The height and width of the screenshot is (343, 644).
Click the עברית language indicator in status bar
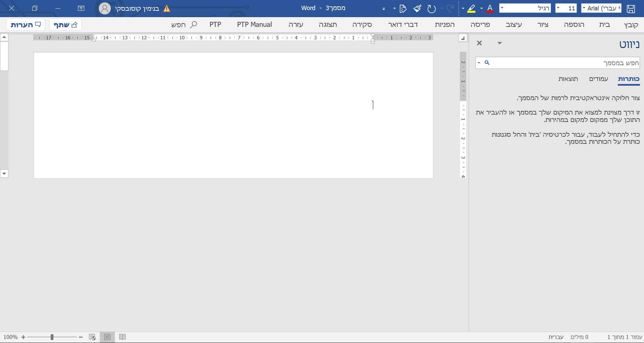[556, 337]
